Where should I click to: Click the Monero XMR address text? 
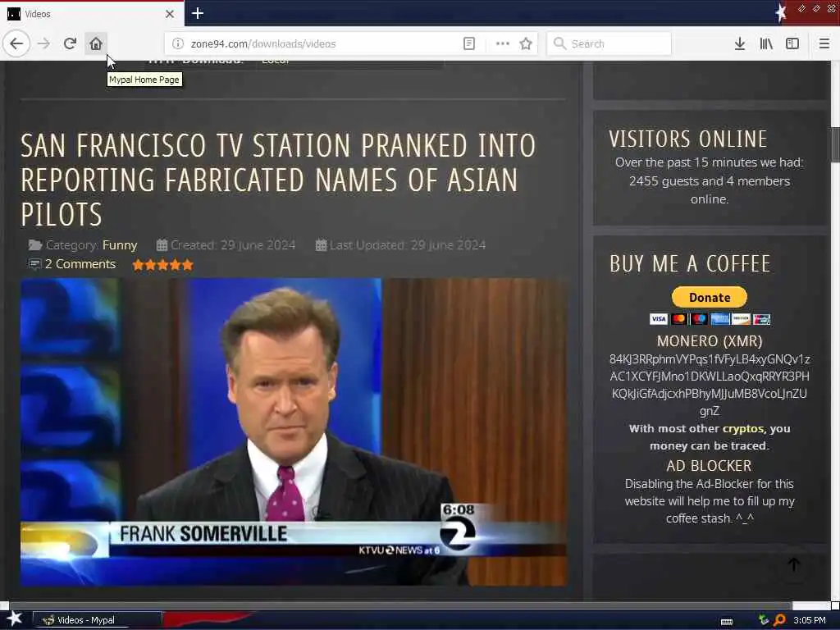710,385
